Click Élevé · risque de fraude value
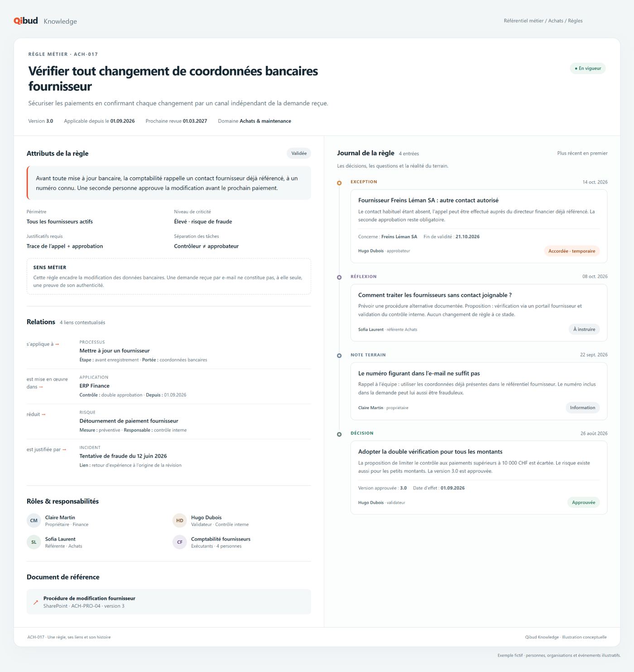 point(203,222)
